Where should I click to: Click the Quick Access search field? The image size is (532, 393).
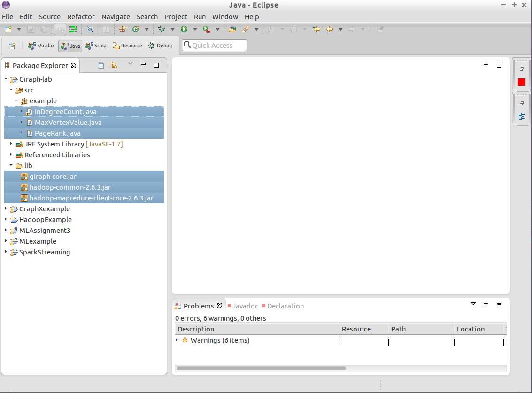(x=215, y=46)
